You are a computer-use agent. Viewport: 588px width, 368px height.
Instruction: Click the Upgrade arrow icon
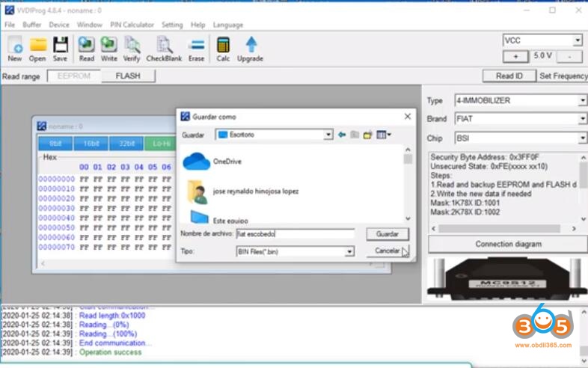(250, 49)
